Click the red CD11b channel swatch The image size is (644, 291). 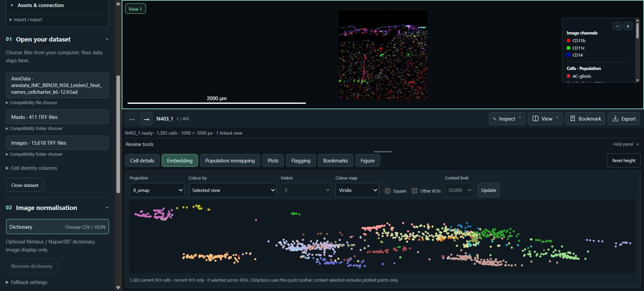pyautogui.click(x=569, y=41)
